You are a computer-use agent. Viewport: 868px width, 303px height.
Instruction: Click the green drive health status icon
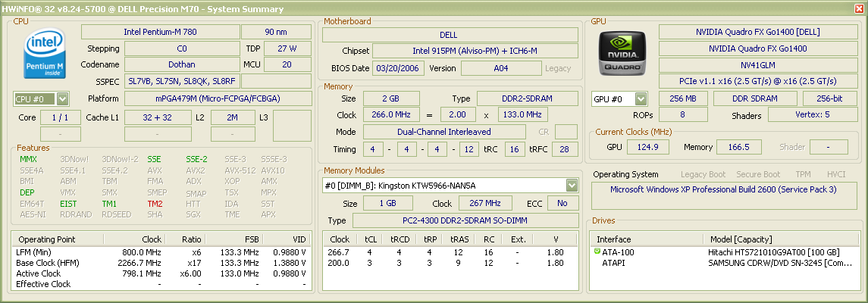click(x=597, y=251)
